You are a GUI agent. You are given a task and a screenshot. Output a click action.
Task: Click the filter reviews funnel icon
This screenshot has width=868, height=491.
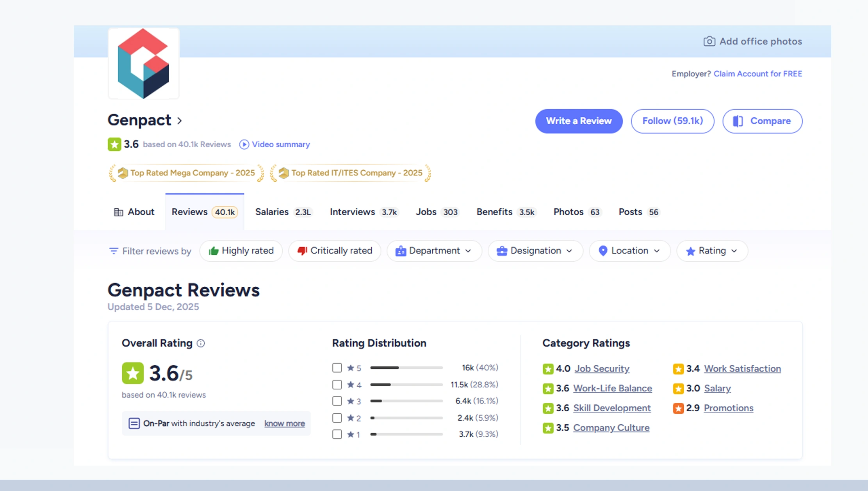point(114,251)
